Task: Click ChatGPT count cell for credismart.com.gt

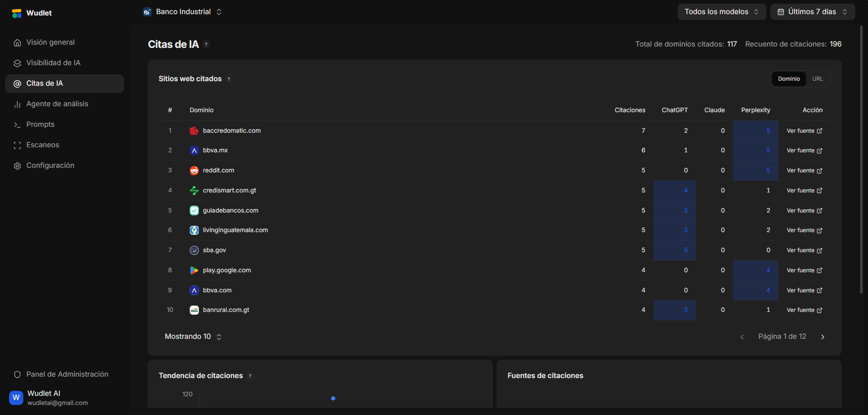Action: point(675,191)
